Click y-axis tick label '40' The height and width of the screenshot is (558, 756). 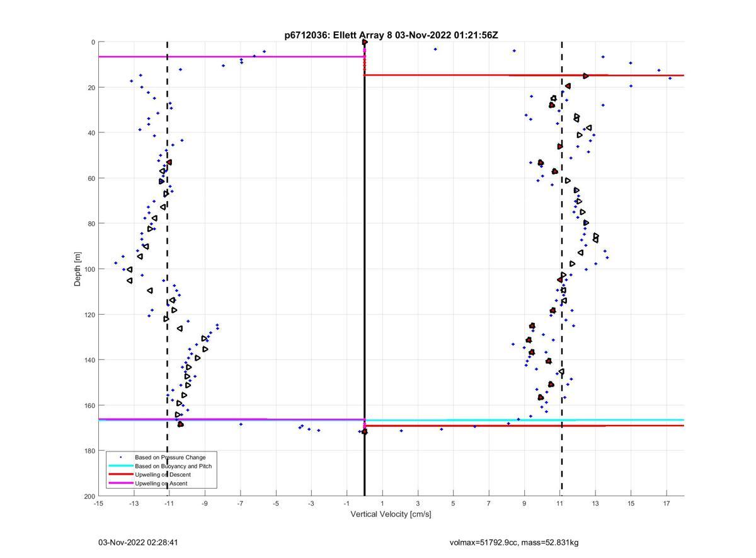[91, 133]
